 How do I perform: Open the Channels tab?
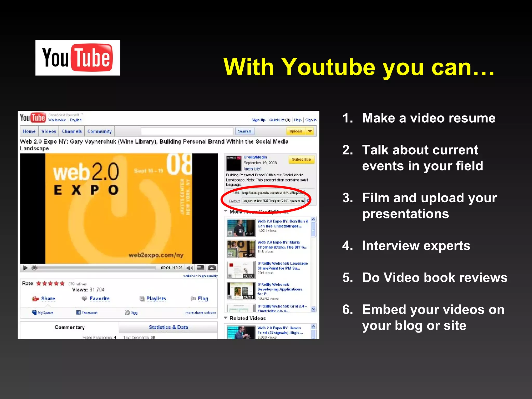72,131
